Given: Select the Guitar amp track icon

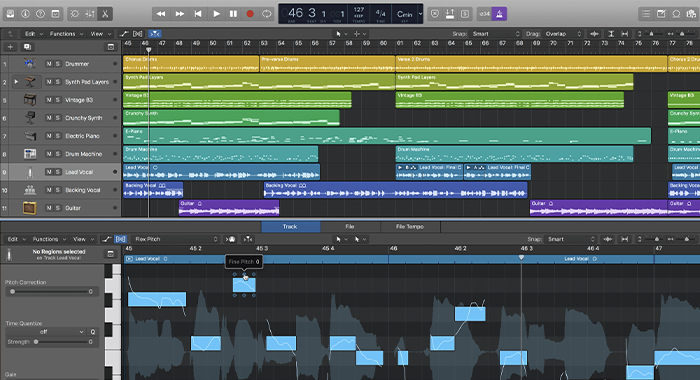Looking at the screenshot, I should [x=29, y=208].
